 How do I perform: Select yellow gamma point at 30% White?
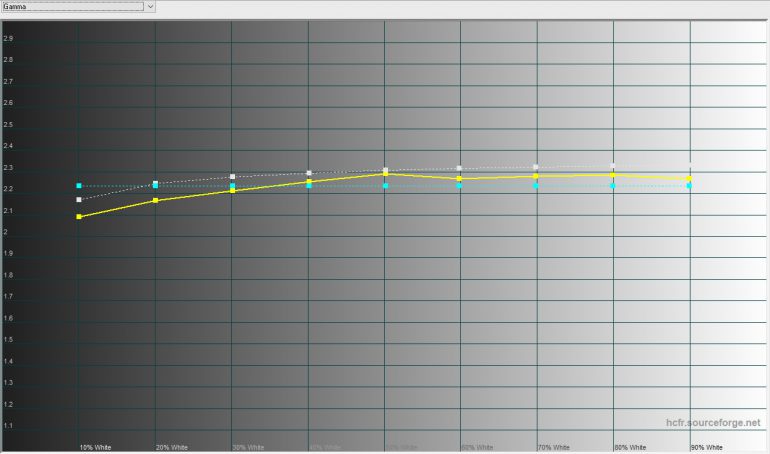click(232, 190)
